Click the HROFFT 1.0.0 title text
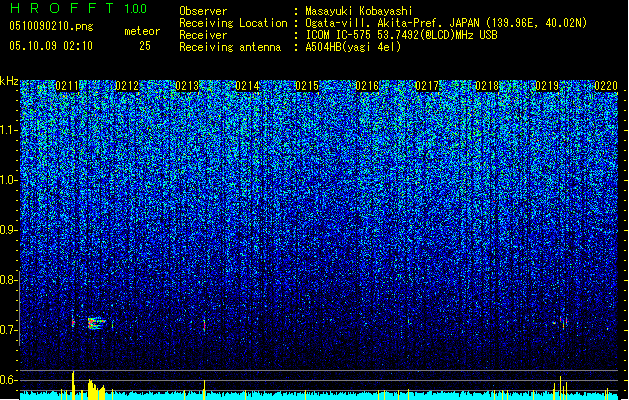 (x=79, y=8)
